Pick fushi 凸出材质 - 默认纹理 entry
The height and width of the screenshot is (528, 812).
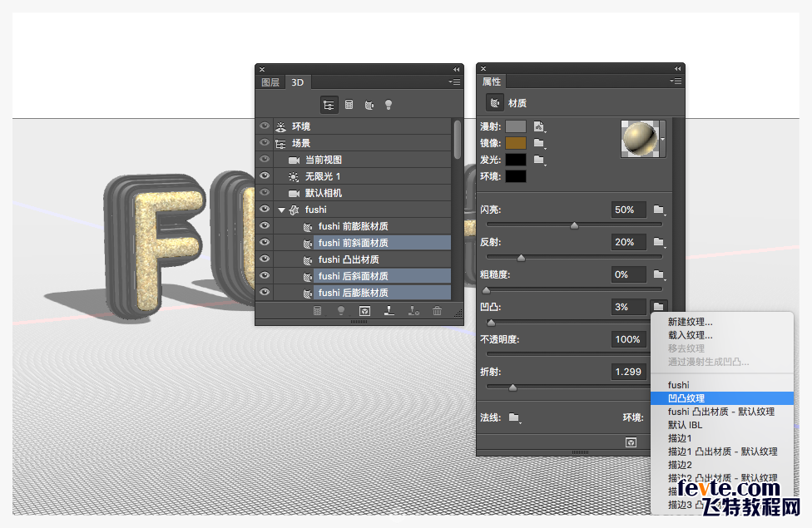(720, 412)
